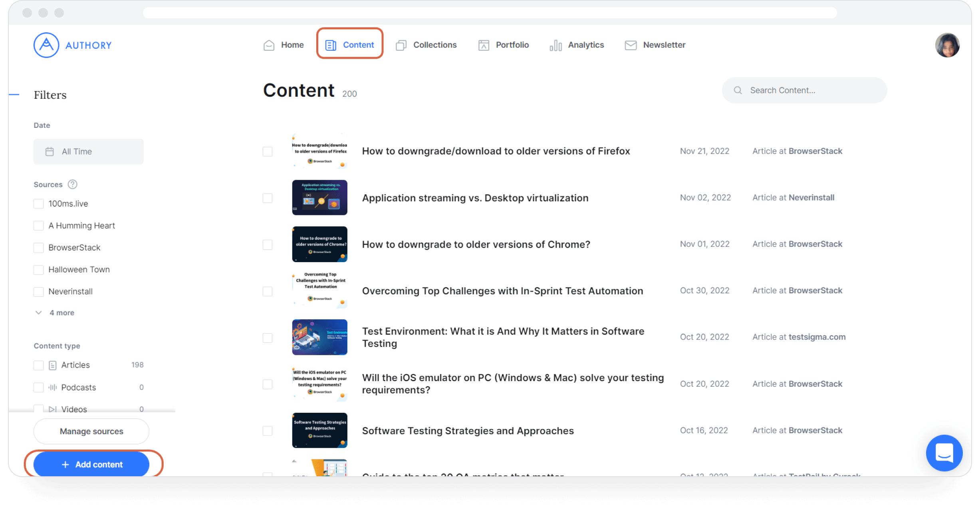
Task: Click the Add content button
Action: (91, 464)
